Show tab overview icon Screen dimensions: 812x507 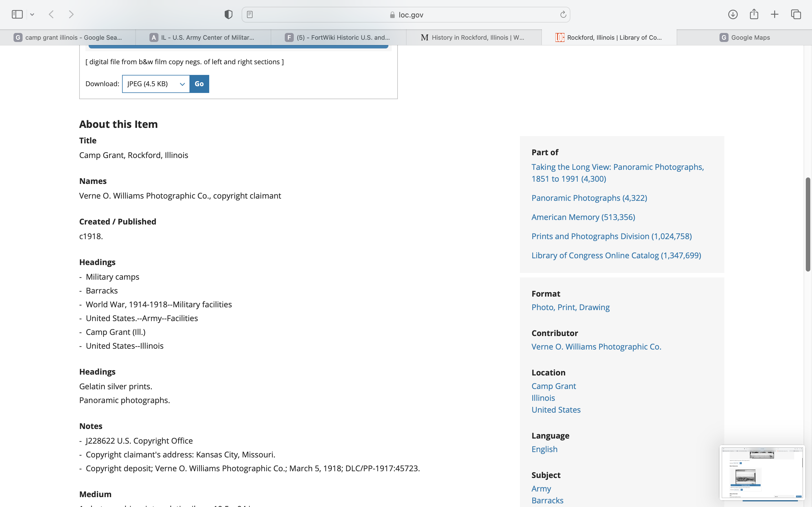(796, 14)
